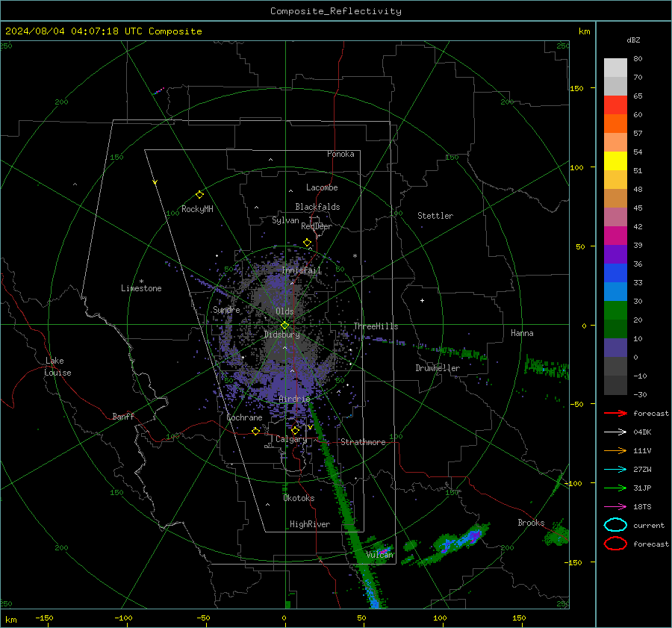
Task: Click the yellow 54-51 dBZ color swatch
Action: coord(615,161)
